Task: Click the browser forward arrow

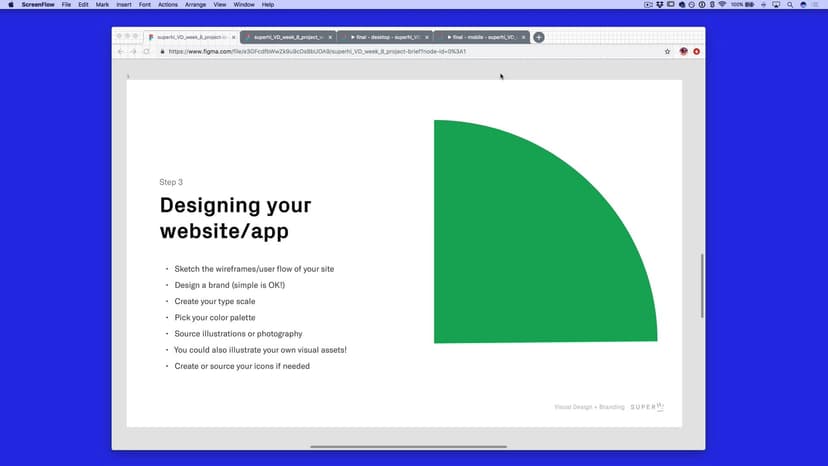Action: click(133, 51)
